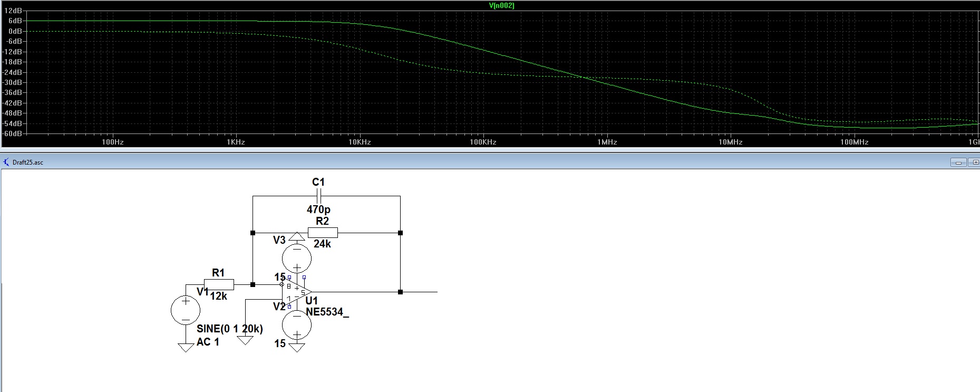Click the 100MHz frequency axis label
Viewport: 980px width, 392px height.
pos(854,142)
